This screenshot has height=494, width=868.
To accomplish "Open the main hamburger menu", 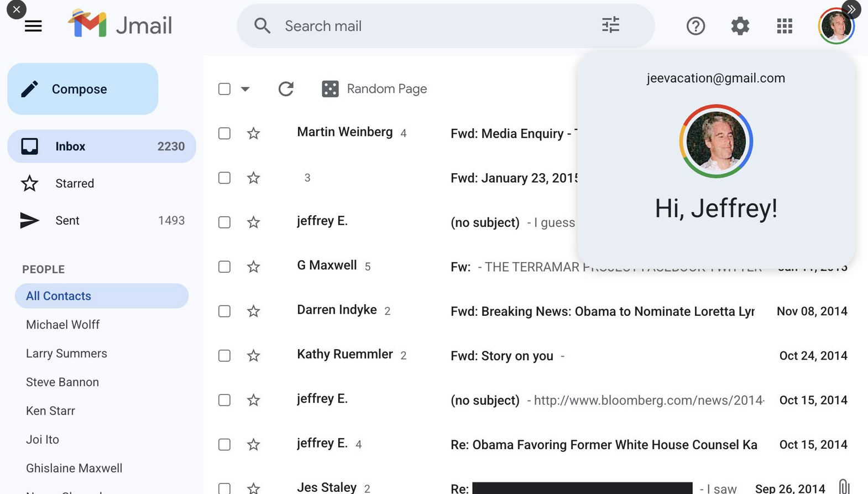I will (x=33, y=26).
